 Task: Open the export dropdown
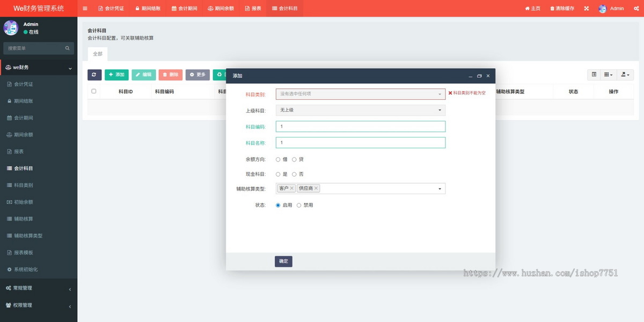click(x=625, y=75)
